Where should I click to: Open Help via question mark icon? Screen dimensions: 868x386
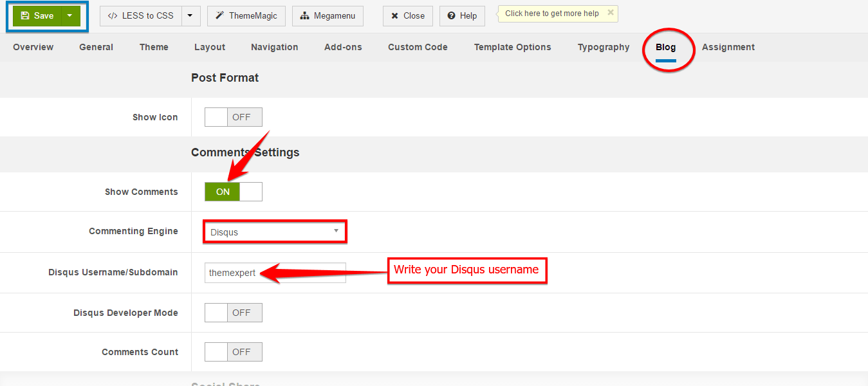click(462, 16)
